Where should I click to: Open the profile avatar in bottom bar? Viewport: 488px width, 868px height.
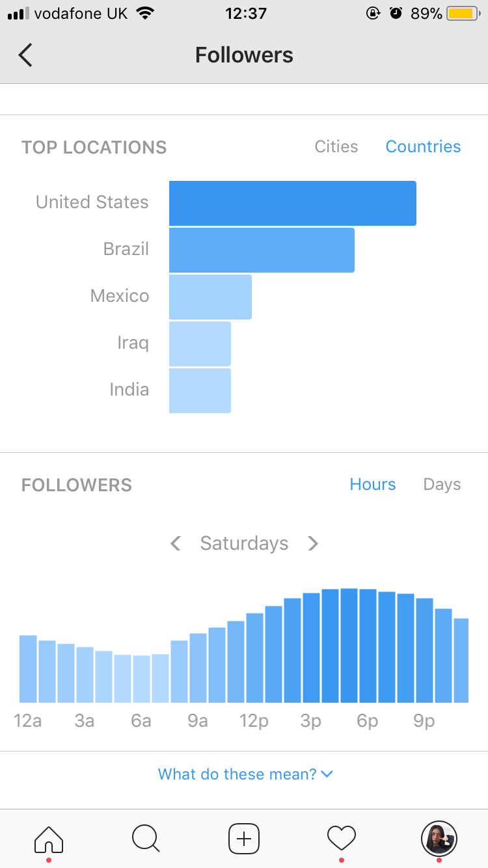439,838
